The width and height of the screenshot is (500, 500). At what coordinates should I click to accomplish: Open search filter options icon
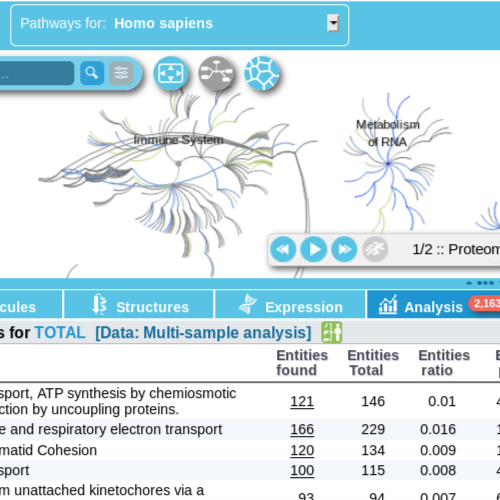click(x=121, y=73)
